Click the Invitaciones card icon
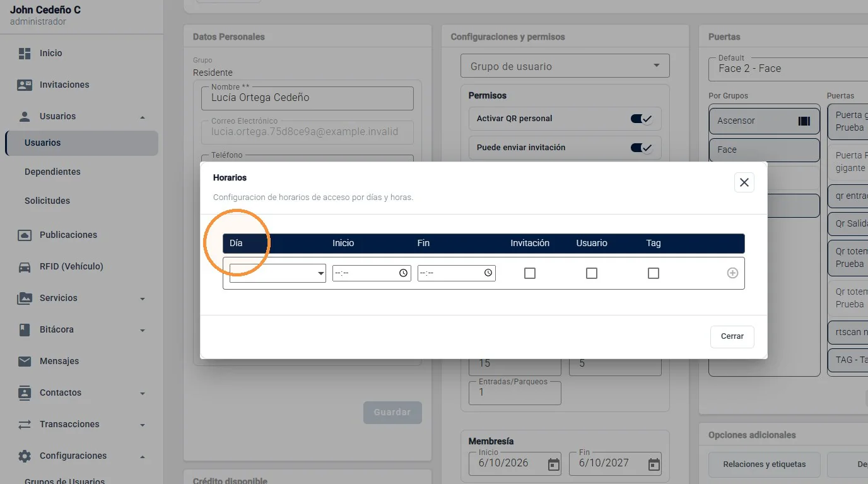Screen dimensions: 868x484 click(x=25, y=85)
